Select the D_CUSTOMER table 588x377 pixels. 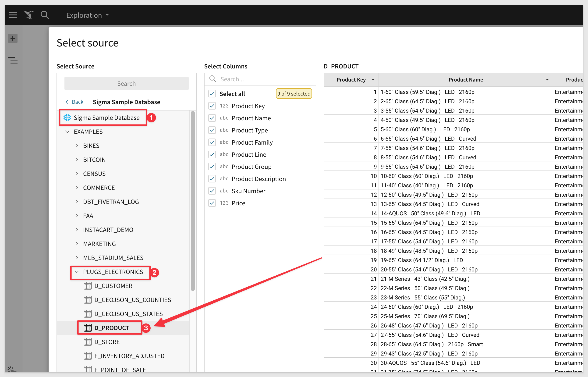(x=113, y=286)
